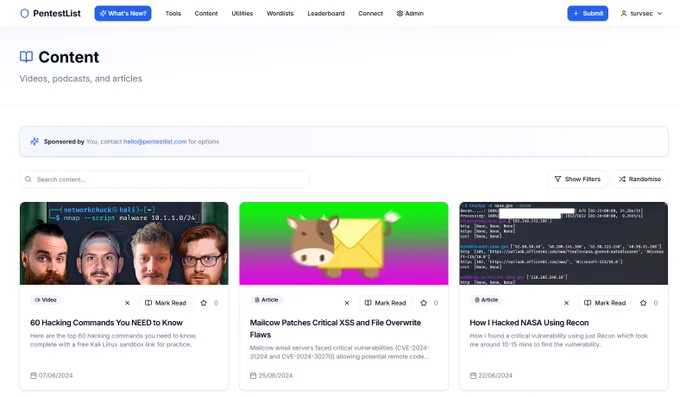Expand the turvsec user dropdown

click(x=641, y=13)
